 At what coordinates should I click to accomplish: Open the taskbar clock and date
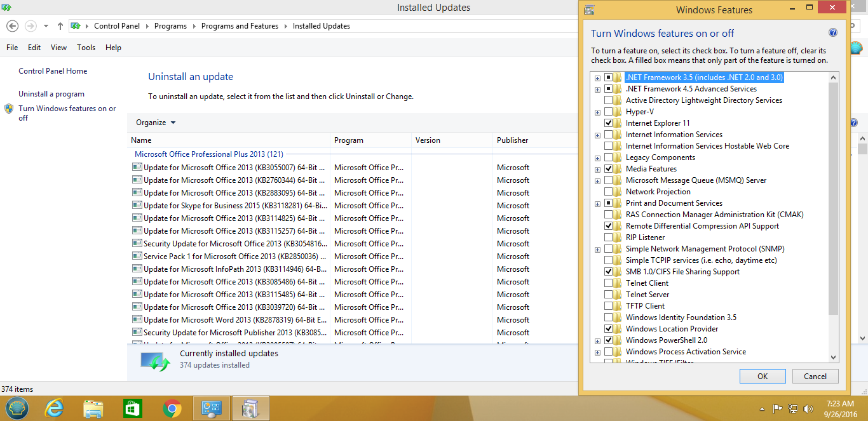coord(840,408)
